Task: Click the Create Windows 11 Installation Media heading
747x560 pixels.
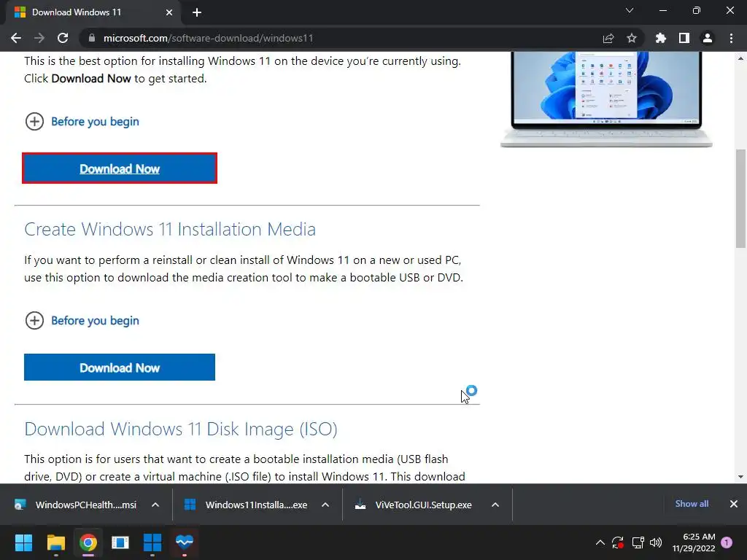Action: (x=170, y=229)
